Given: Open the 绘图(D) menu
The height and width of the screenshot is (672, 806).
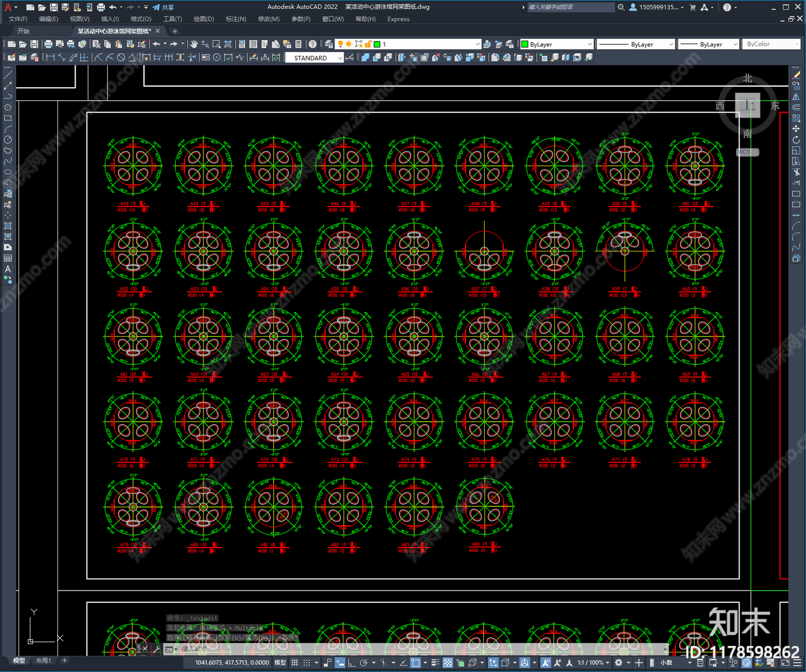Looking at the screenshot, I should 204,19.
